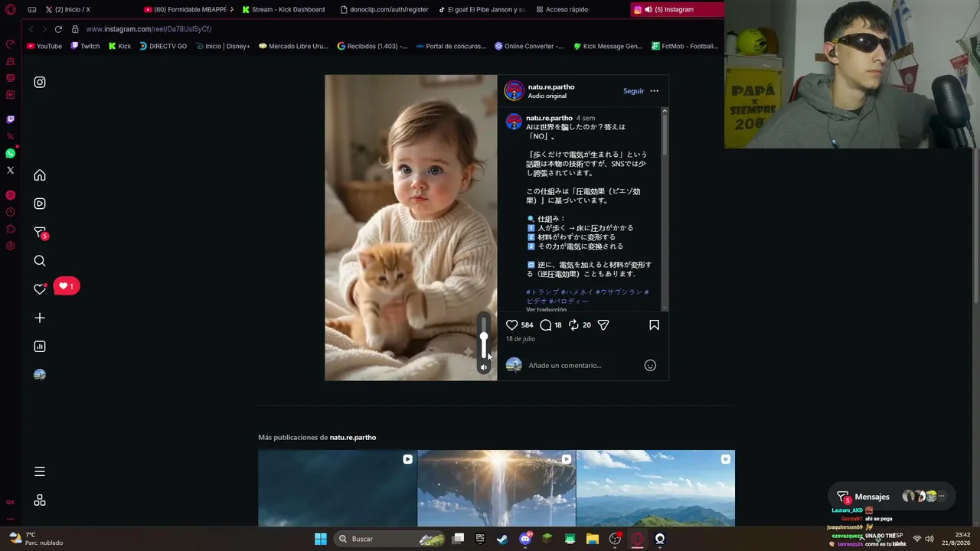The height and width of the screenshot is (551, 980).
Task: Open the DIRECTV GO bookmark
Action: tap(163, 46)
